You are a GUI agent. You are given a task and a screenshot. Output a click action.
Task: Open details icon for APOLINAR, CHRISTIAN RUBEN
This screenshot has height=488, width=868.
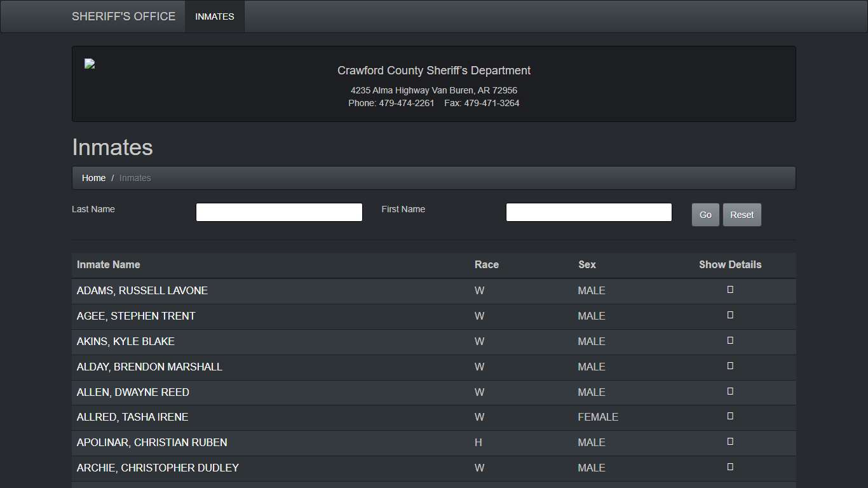point(730,442)
